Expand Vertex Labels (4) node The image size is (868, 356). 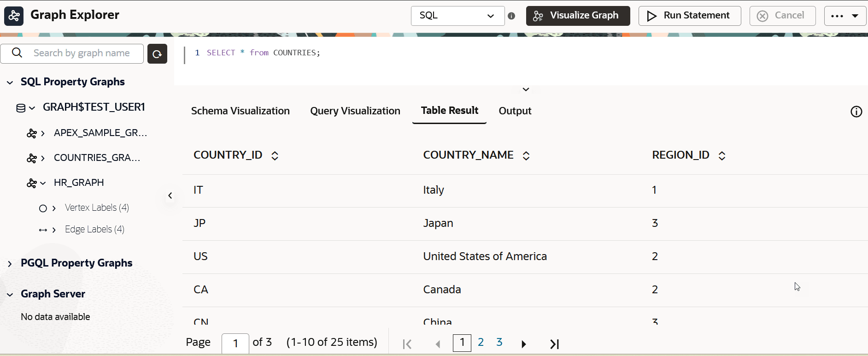pos(54,208)
